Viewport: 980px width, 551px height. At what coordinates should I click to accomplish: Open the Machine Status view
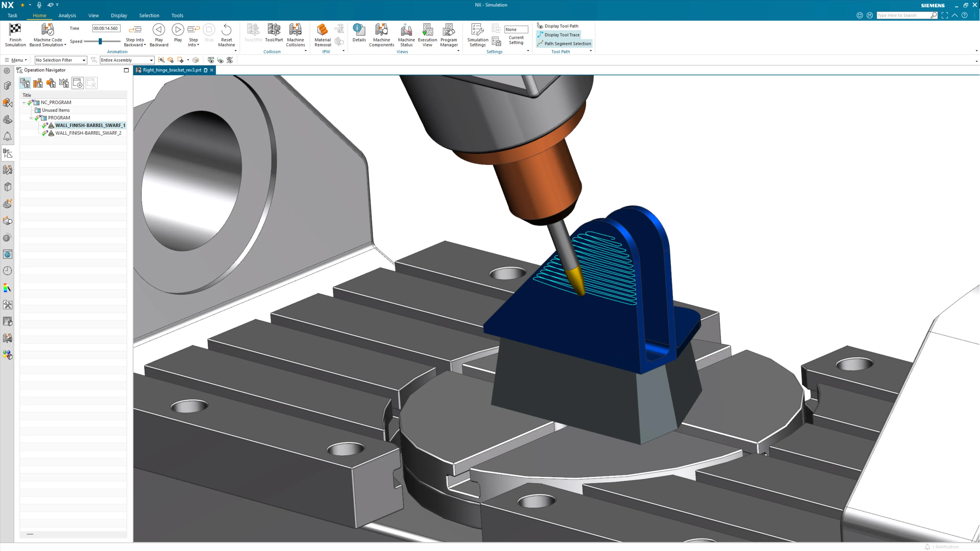406,30
